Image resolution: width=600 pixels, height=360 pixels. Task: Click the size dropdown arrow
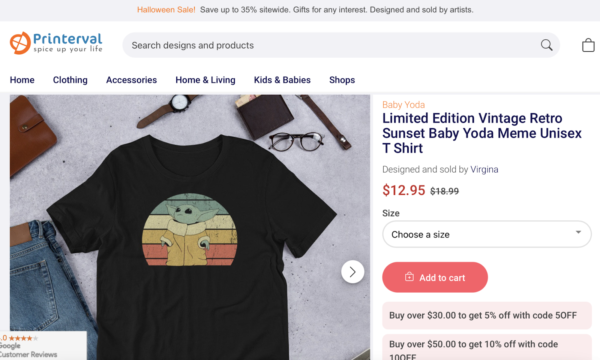[578, 232]
